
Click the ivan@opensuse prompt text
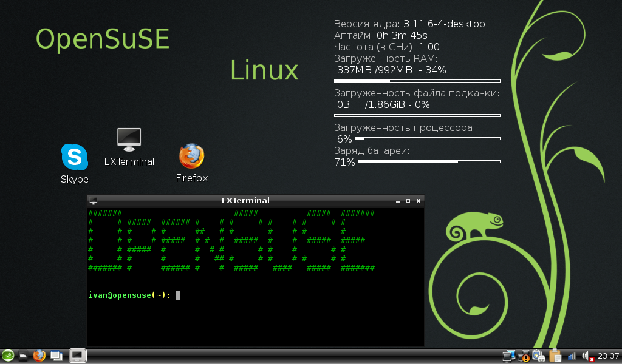pyautogui.click(x=129, y=295)
